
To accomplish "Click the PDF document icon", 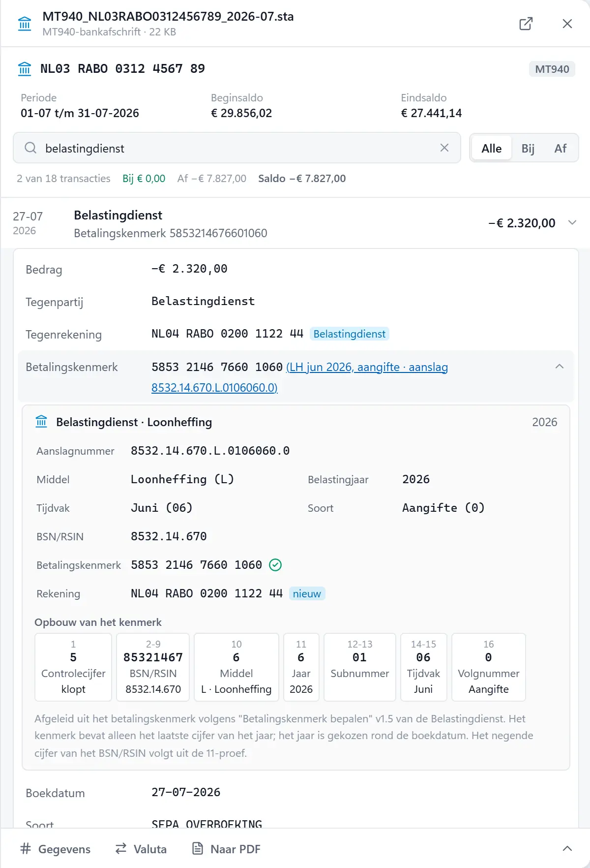I will point(197,849).
